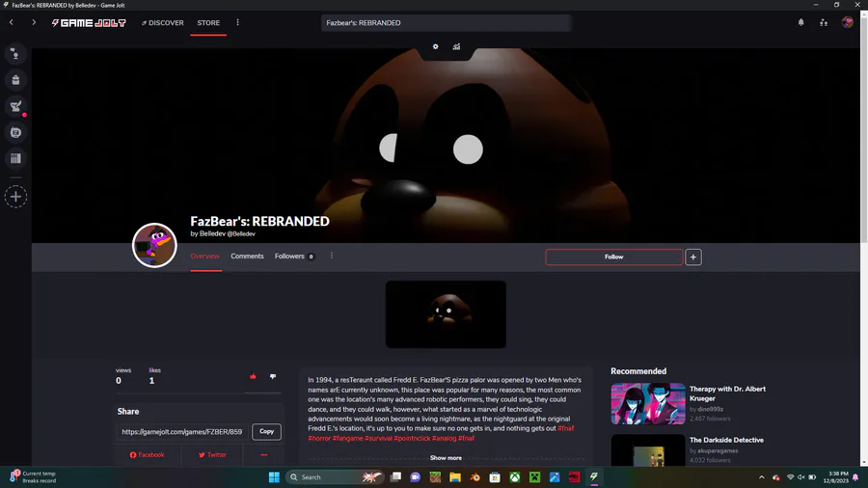Image resolution: width=868 pixels, height=488 pixels.
Task: Open Windows Start button on taskbar
Action: 274,477
